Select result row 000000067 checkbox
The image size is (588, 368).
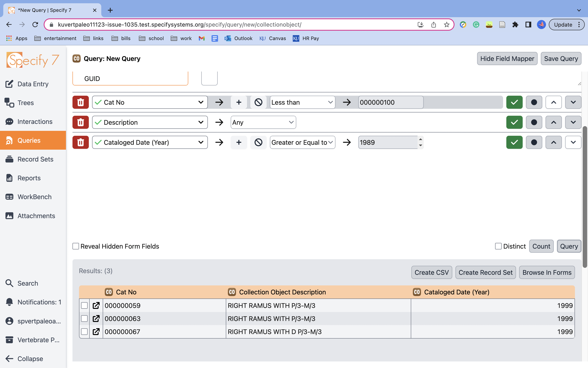(x=84, y=332)
